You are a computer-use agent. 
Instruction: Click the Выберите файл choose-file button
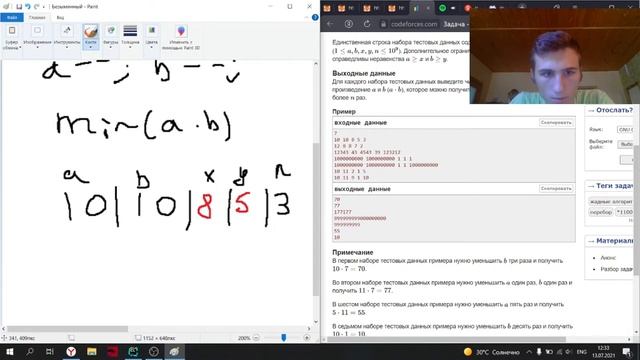click(625, 144)
